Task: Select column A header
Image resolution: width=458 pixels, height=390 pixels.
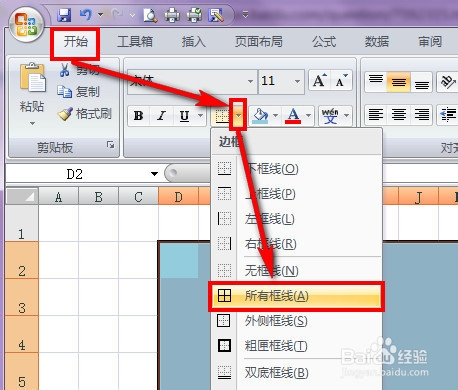Action: pos(58,197)
